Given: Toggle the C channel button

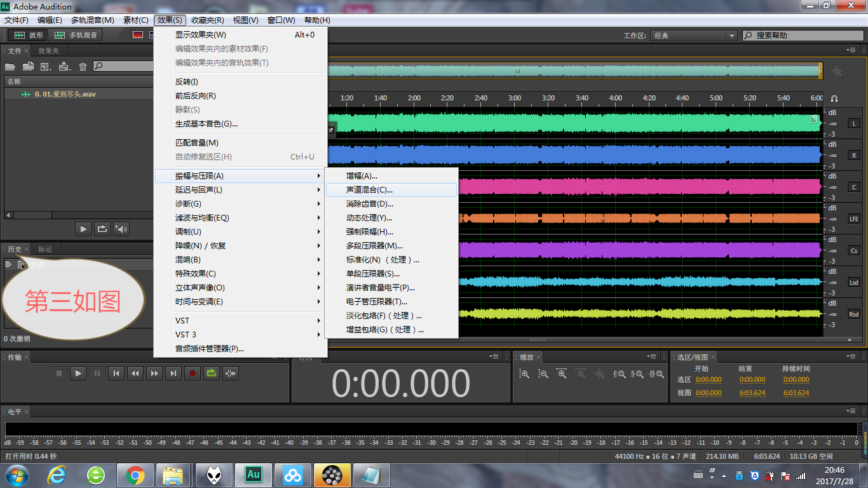Looking at the screenshot, I should [854, 187].
